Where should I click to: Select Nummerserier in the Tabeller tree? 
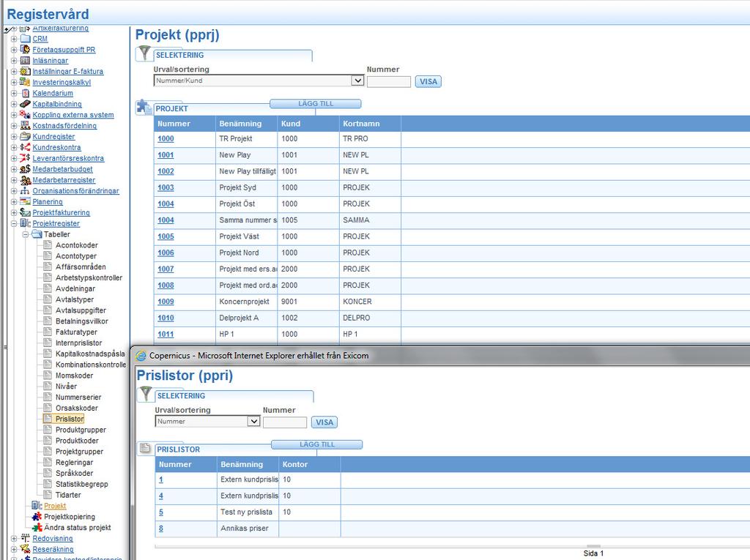(x=78, y=397)
